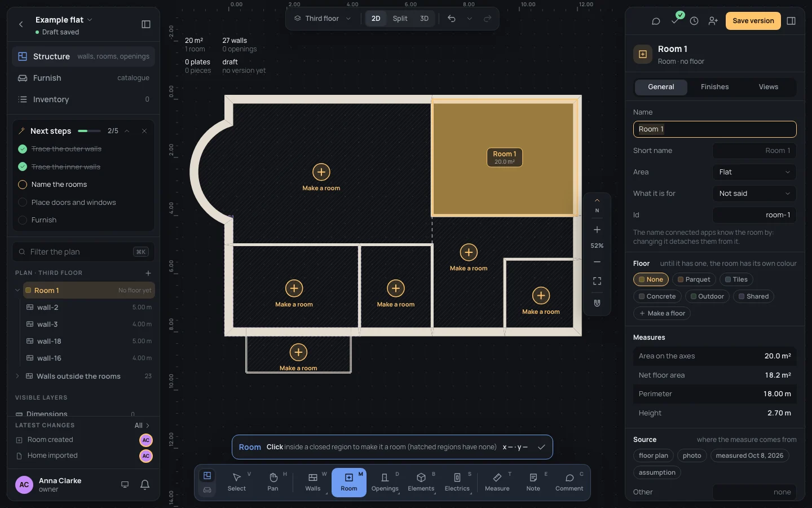Open the Furnish catalogue section
812x508 pixels.
pos(83,78)
